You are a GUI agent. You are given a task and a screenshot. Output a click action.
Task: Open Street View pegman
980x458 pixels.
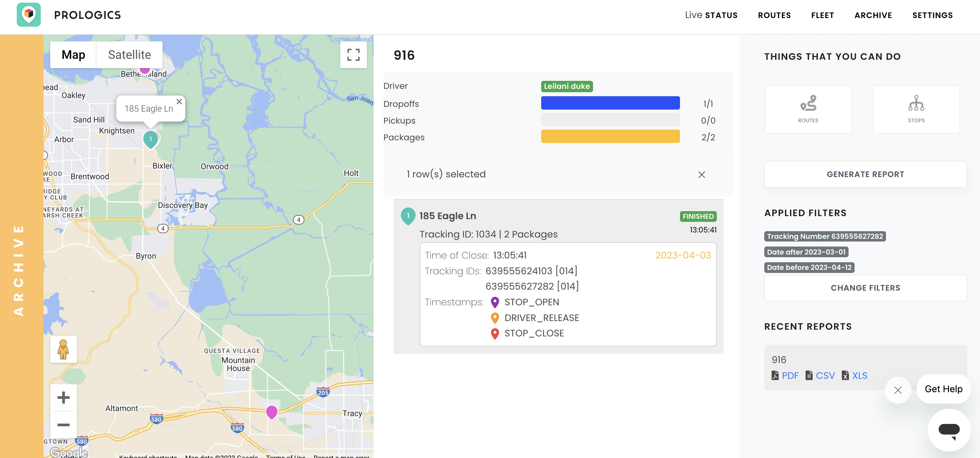click(63, 349)
